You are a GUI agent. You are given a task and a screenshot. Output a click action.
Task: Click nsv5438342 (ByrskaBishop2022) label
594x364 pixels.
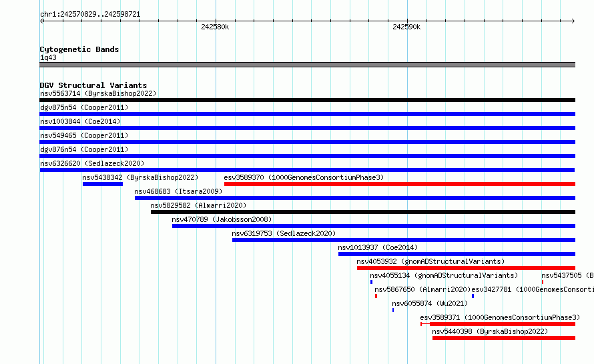pyautogui.click(x=140, y=177)
